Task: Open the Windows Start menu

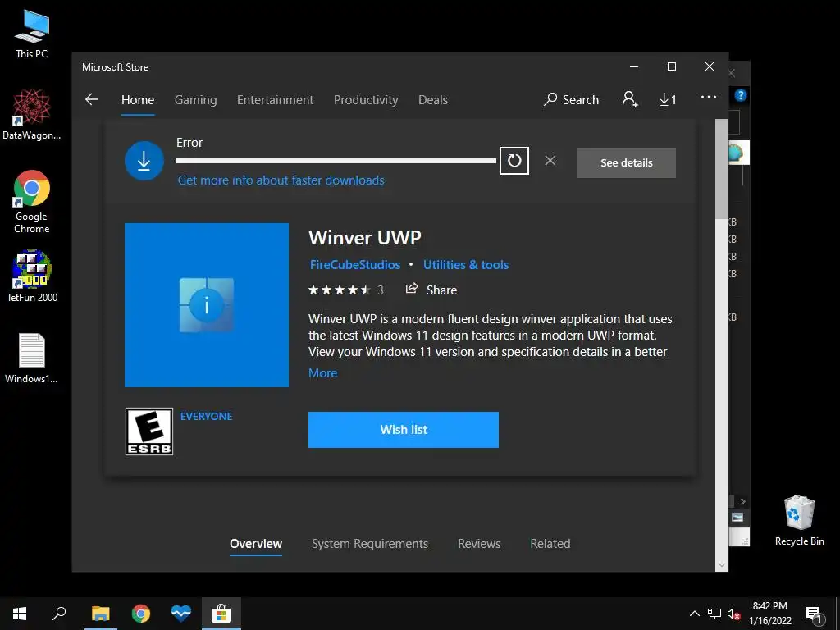Action: pos(20,614)
